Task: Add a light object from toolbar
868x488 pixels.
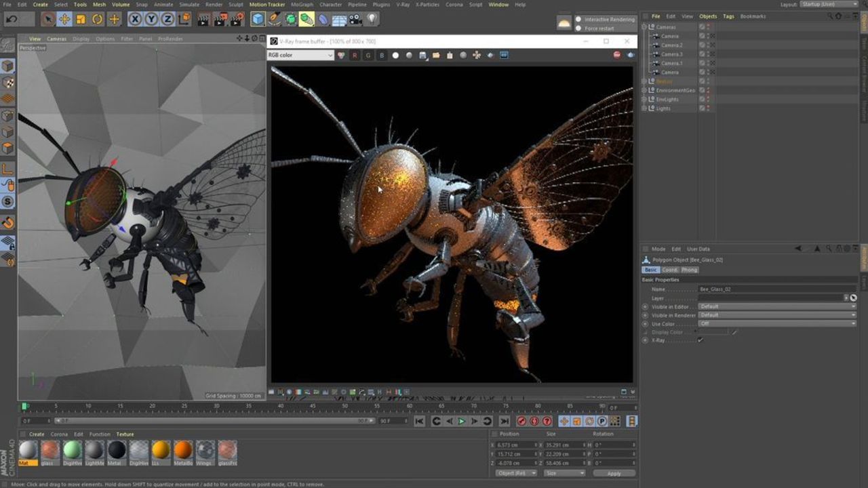Action: pos(372,19)
